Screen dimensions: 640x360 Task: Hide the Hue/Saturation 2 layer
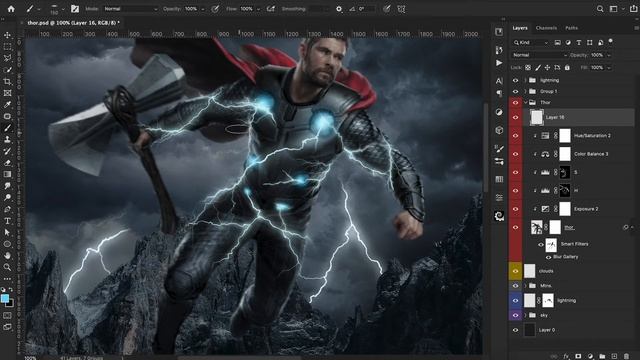coord(515,136)
